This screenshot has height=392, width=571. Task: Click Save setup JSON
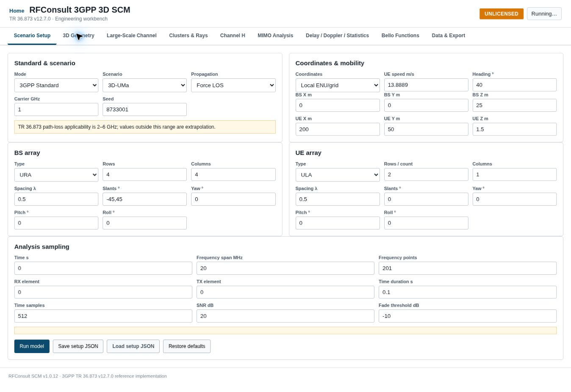click(78, 346)
